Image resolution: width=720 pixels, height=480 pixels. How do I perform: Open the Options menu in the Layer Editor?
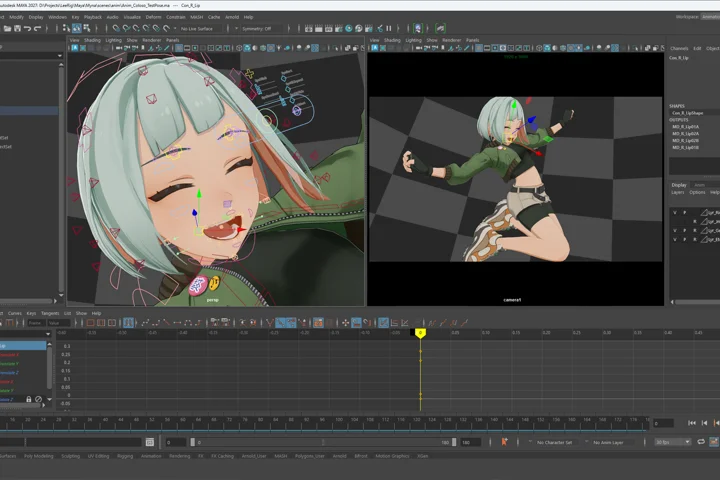(697, 192)
